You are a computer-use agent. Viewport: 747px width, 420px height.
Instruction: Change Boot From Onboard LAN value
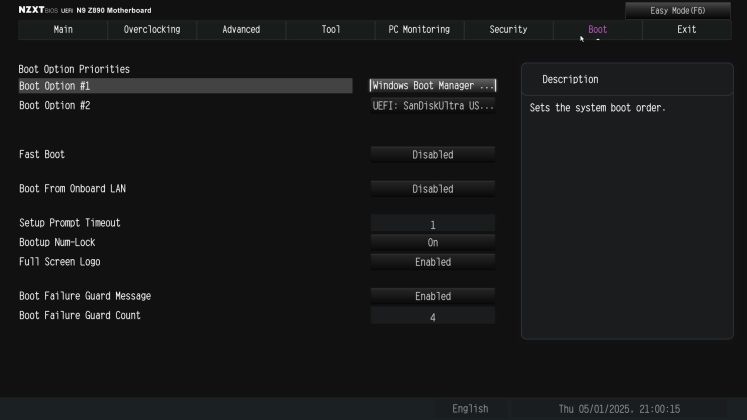(433, 189)
